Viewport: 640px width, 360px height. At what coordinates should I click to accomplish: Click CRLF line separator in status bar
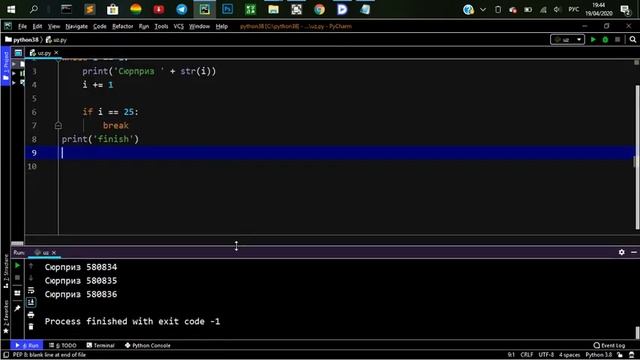pyautogui.click(x=527, y=355)
